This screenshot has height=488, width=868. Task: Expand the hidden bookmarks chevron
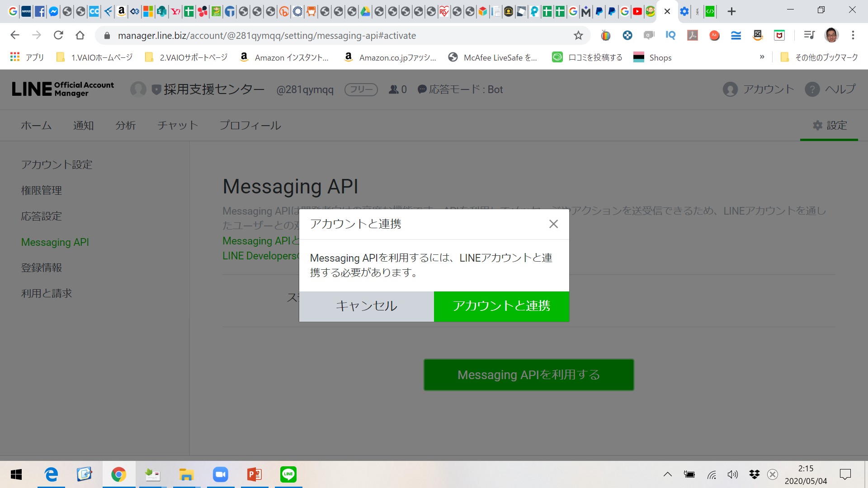pyautogui.click(x=762, y=57)
